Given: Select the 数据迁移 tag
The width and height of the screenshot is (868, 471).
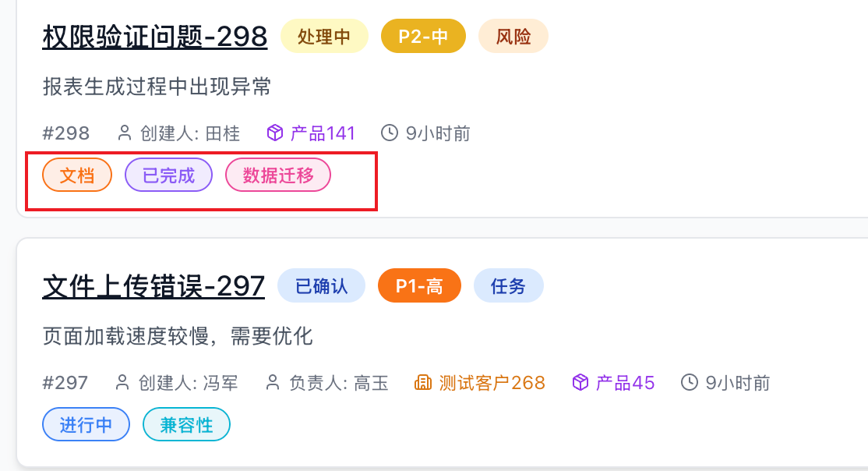Looking at the screenshot, I should tap(278, 174).
